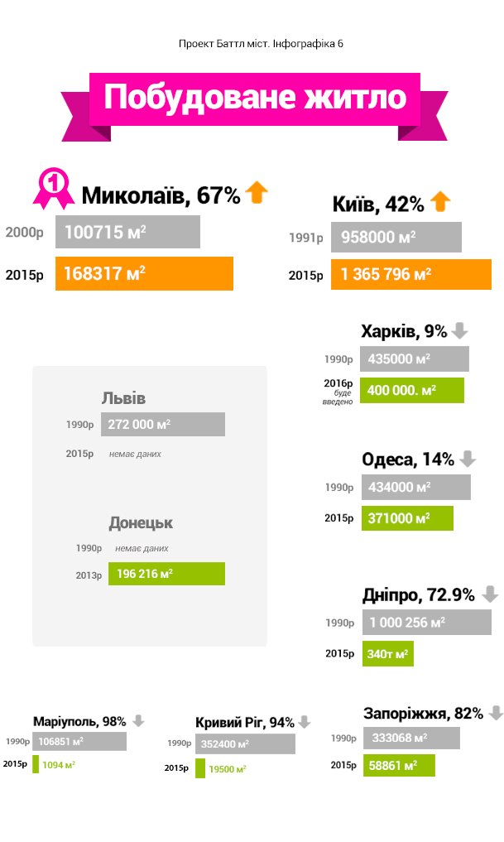Click the gray 1 000 256 м² Дніпро bar
Viewport: 504px width, 842px height.
tap(427, 623)
